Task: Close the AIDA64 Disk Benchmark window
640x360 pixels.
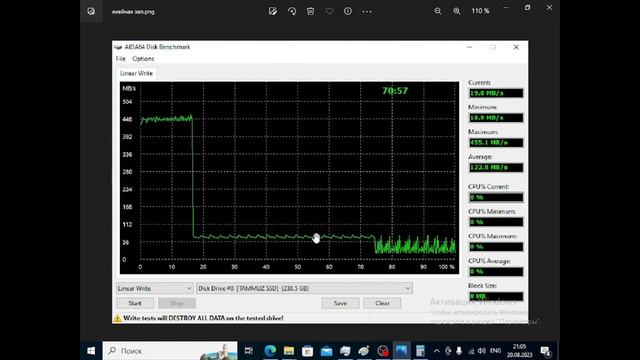Action: tap(516, 47)
